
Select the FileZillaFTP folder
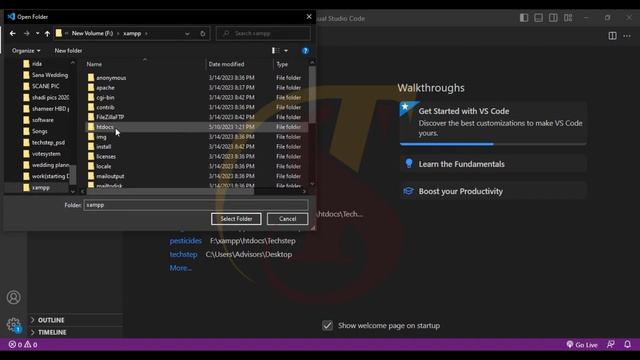110,117
